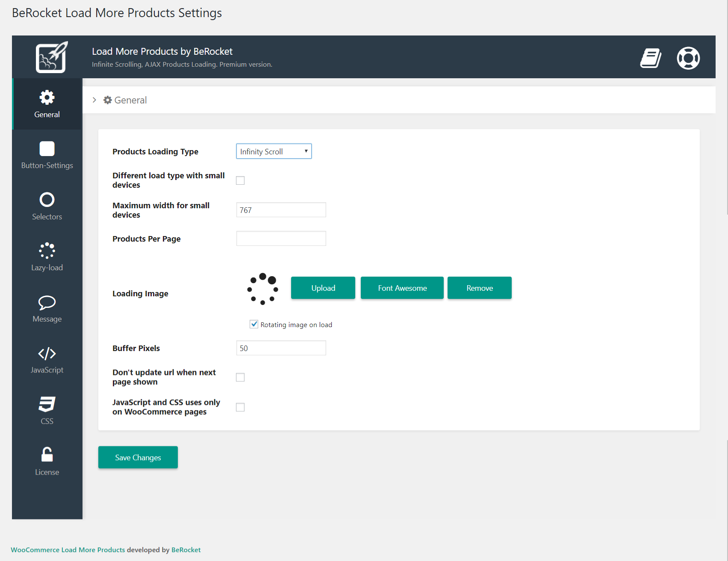This screenshot has width=728, height=561.
Task: Switch to the Message tab
Action: coord(47,308)
